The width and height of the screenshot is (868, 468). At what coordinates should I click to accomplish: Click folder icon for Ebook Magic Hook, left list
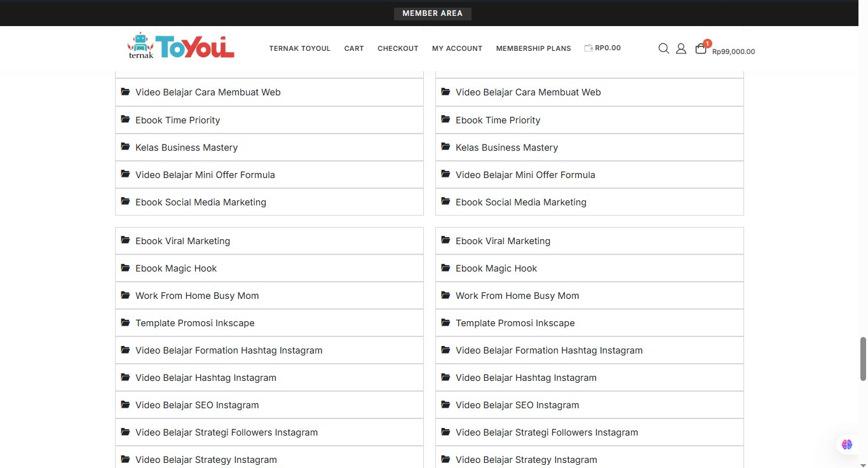point(125,267)
